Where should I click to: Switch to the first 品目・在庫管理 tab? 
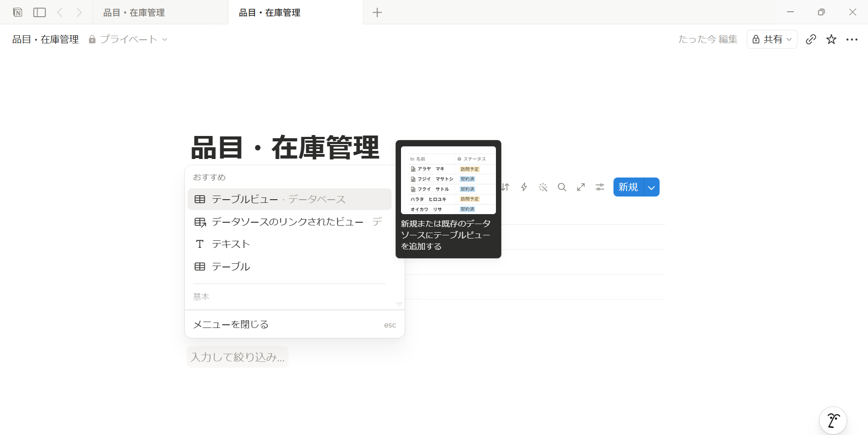tap(160, 12)
